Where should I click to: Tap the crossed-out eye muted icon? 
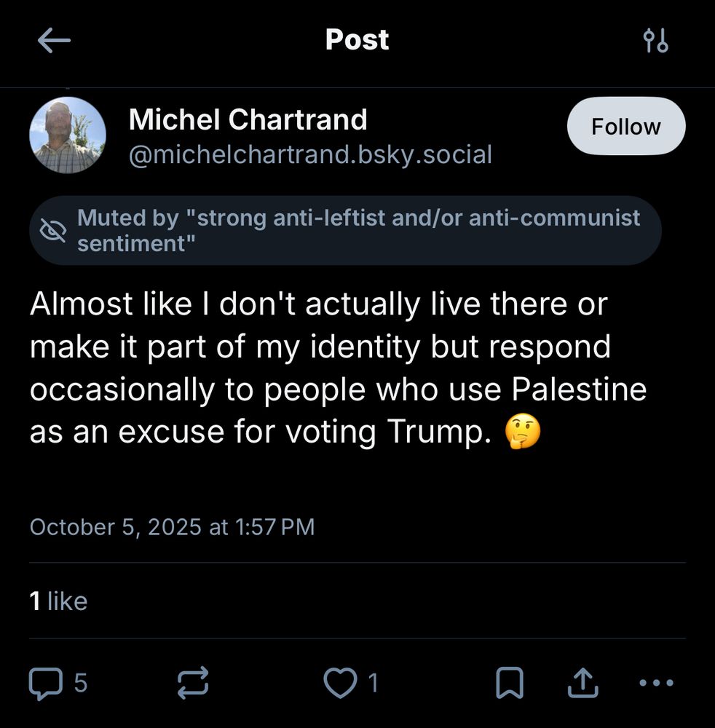coord(53,230)
